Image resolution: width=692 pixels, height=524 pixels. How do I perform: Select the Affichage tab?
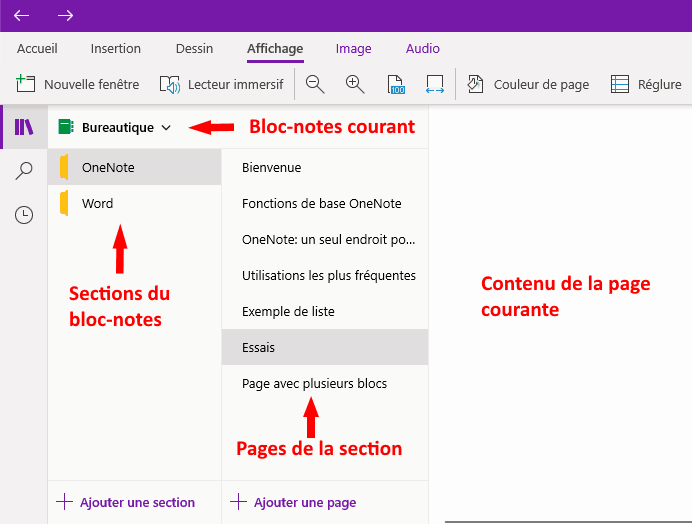tap(275, 49)
